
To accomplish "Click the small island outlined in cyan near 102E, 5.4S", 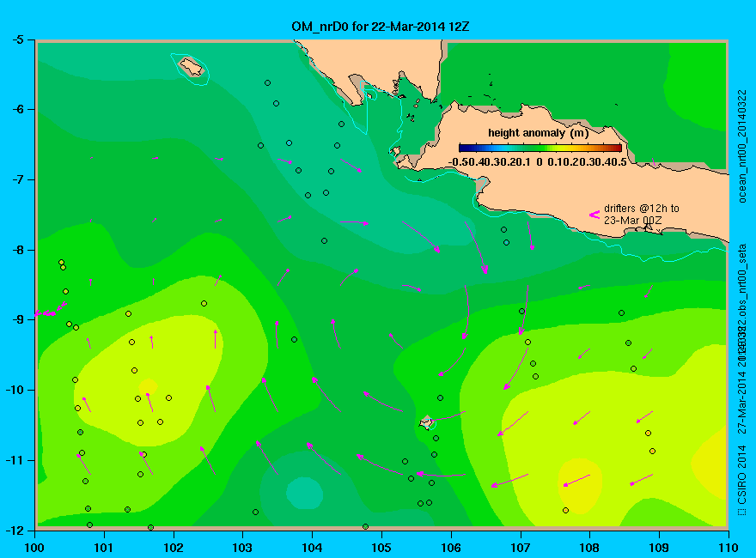I will [191, 67].
